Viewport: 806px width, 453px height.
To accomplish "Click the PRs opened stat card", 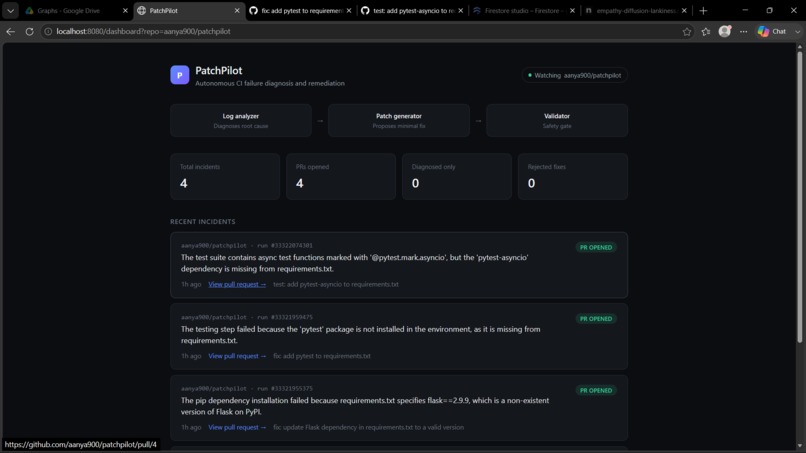I will coord(341,176).
